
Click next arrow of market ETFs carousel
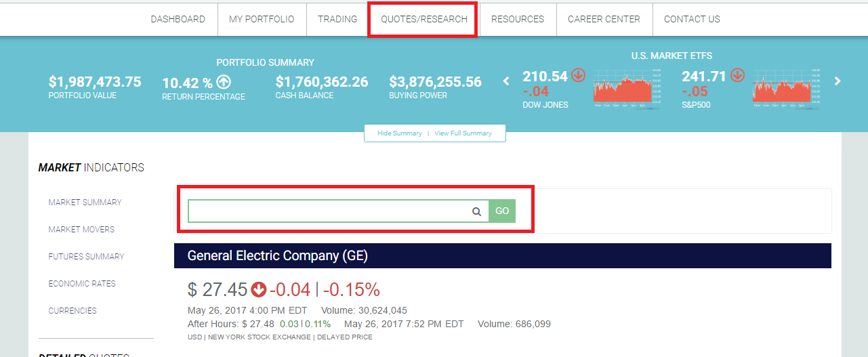click(x=838, y=81)
